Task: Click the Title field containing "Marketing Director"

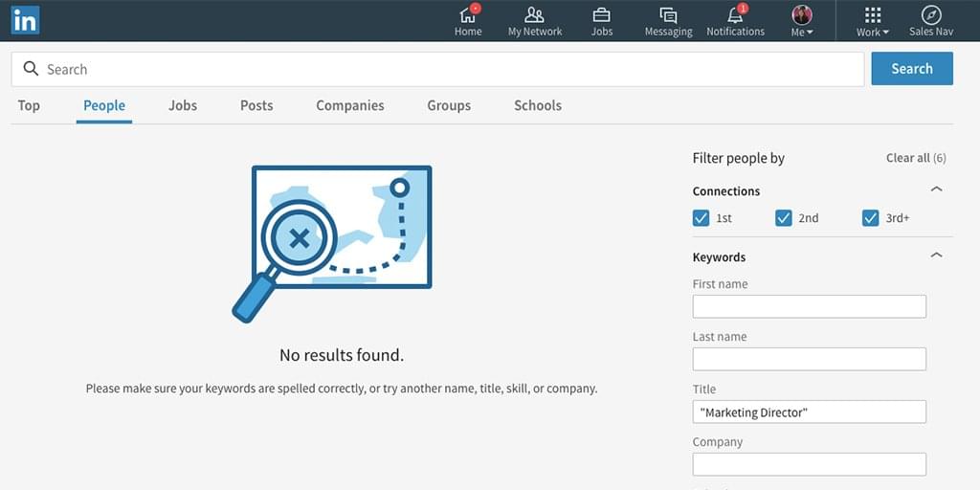Action: (810, 412)
